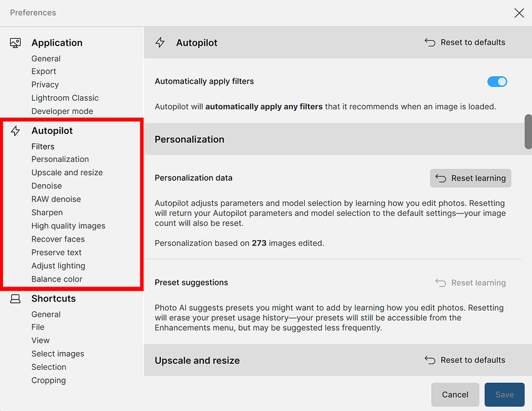Viewport: 532px width, 411px height.
Task: Click the Save button
Action: click(x=504, y=395)
